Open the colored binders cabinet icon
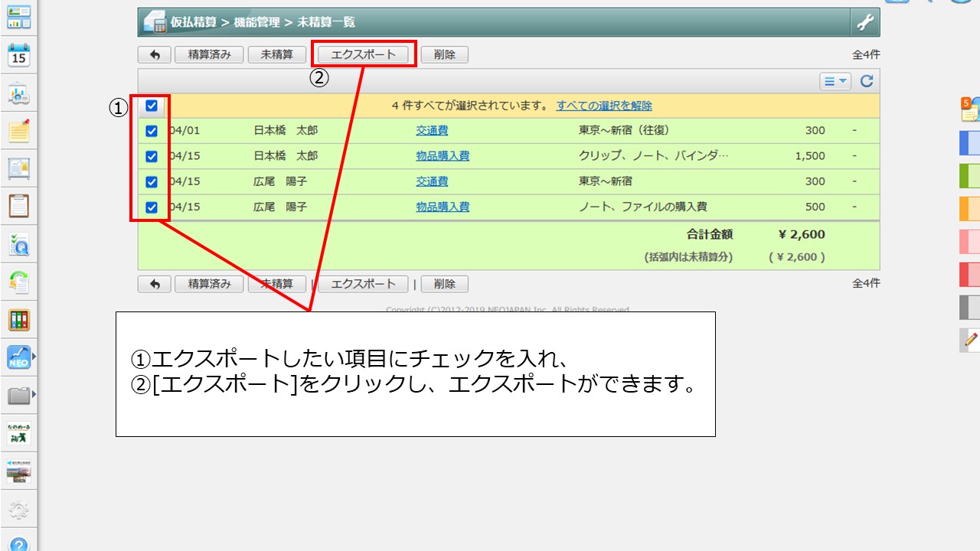The image size is (980, 551). (x=19, y=320)
